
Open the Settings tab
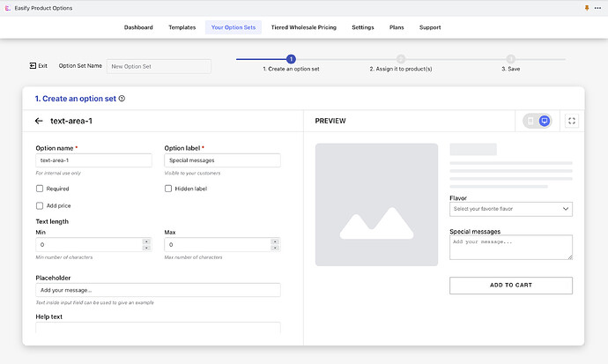[x=363, y=27]
